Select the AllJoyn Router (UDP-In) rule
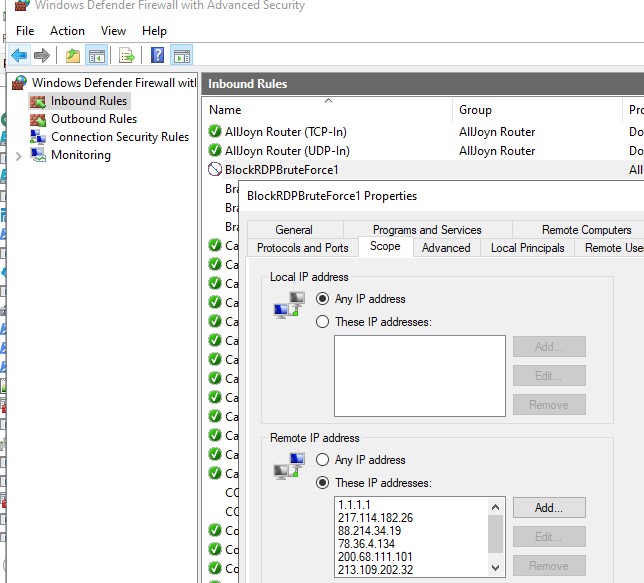644x583 pixels. click(287, 150)
